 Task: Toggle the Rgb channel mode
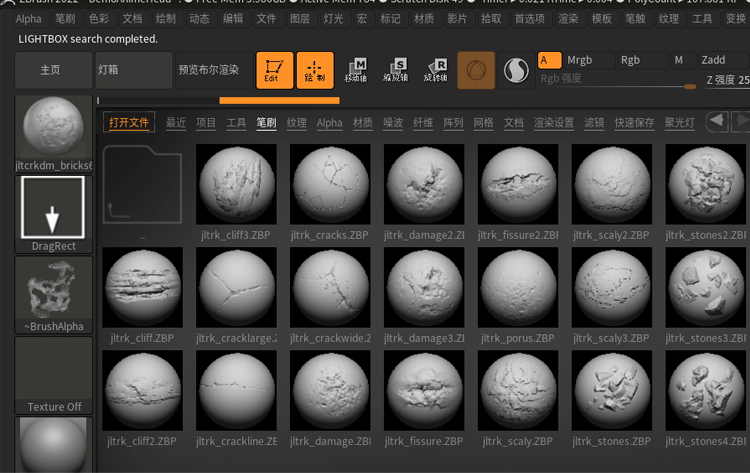(641, 60)
